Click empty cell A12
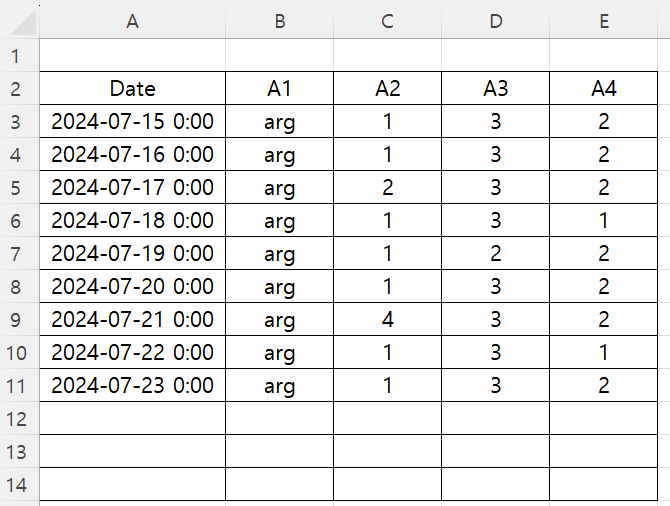 tap(132, 418)
